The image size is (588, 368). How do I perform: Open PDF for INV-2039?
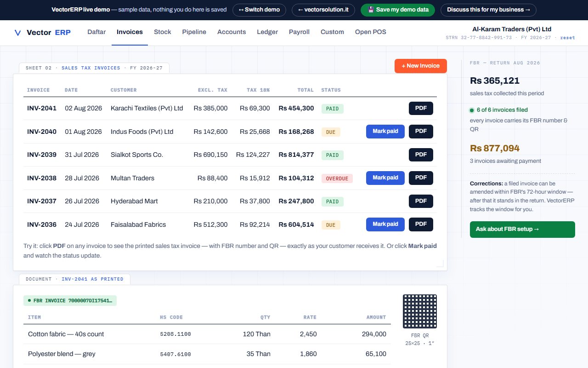(x=421, y=155)
